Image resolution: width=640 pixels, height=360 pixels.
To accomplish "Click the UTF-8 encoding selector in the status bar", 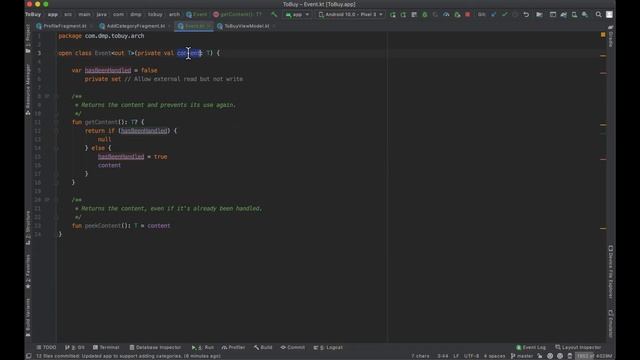I will tap(471, 356).
